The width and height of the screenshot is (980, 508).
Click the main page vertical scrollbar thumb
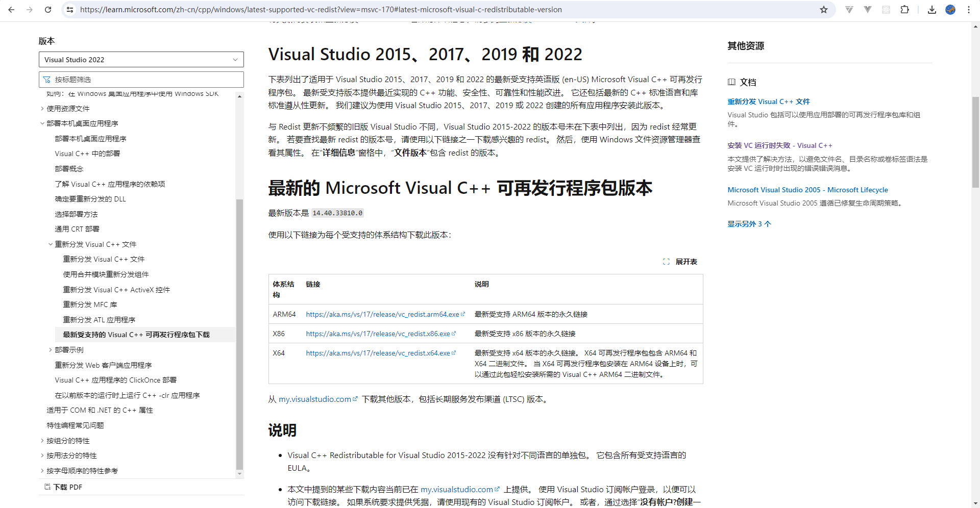click(975, 142)
